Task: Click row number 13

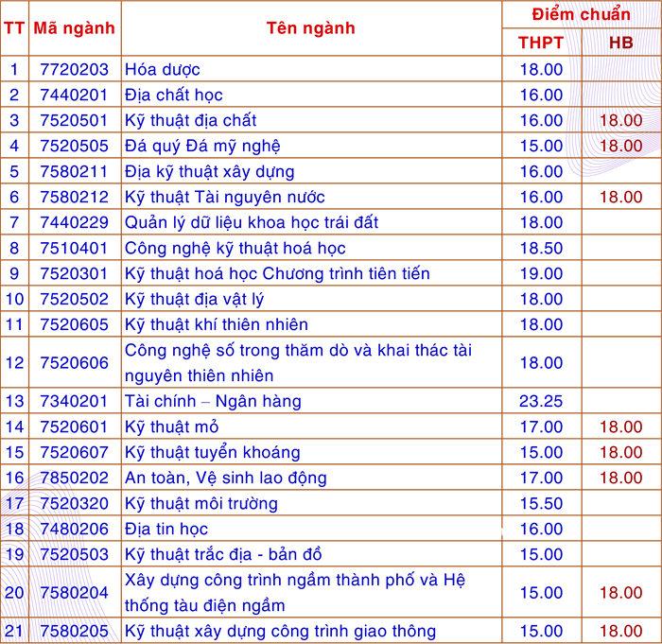Action: pos(14,401)
